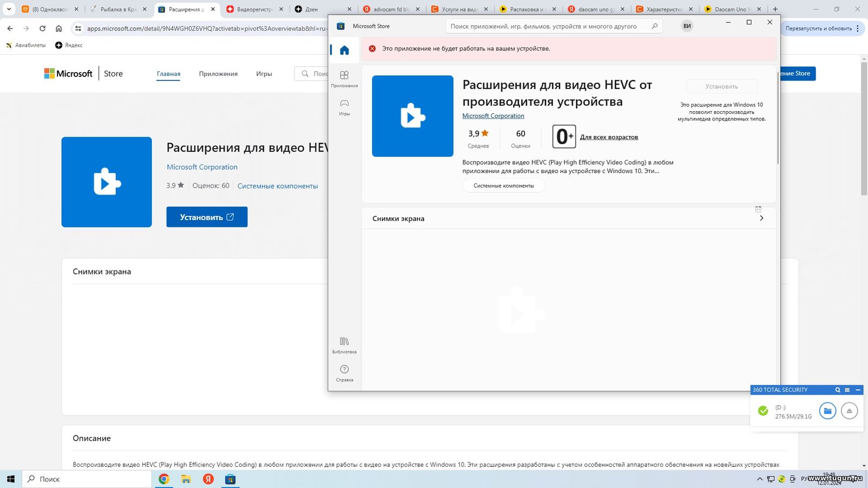The height and width of the screenshot is (488, 868).
Task: Click the 360 Total Security tray icon
Action: [x=782, y=479]
